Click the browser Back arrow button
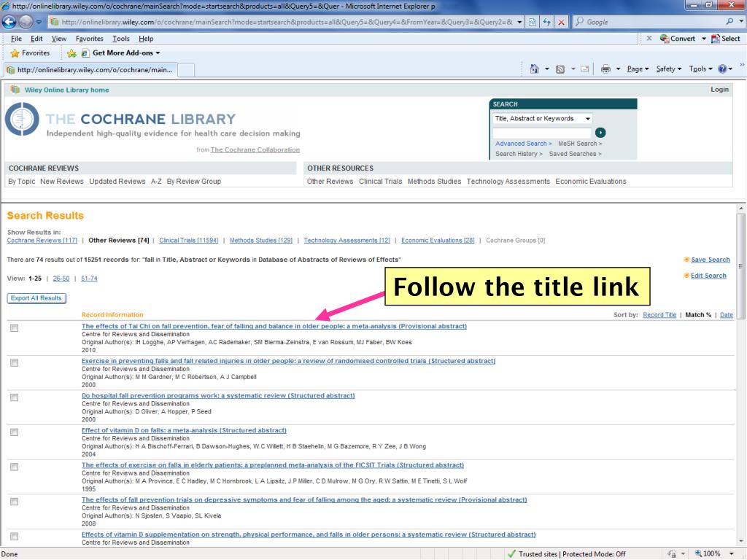The height and width of the screenshot is (560, 747). click(x=9, y=22)
